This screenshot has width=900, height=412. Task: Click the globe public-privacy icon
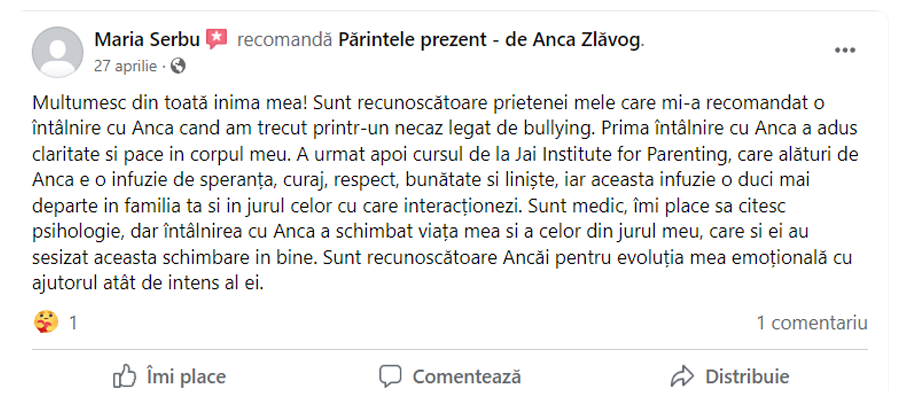[x=178, y=67]
